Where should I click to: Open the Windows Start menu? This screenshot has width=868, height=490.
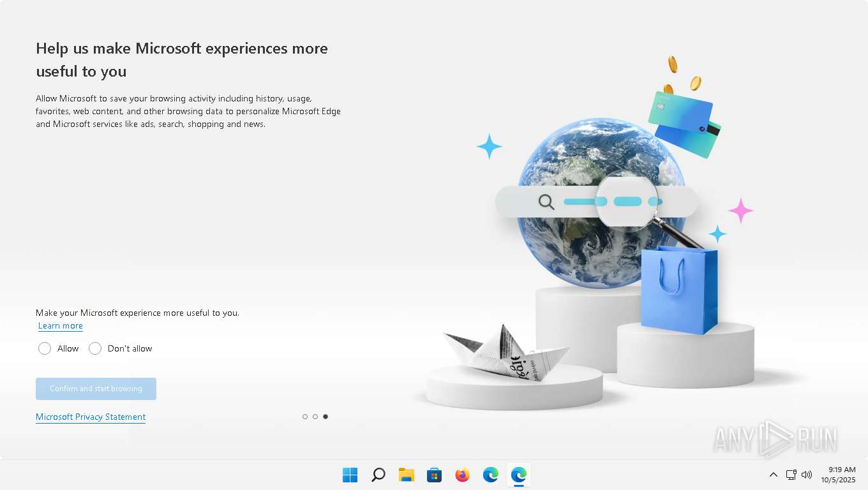click(350, 475)
